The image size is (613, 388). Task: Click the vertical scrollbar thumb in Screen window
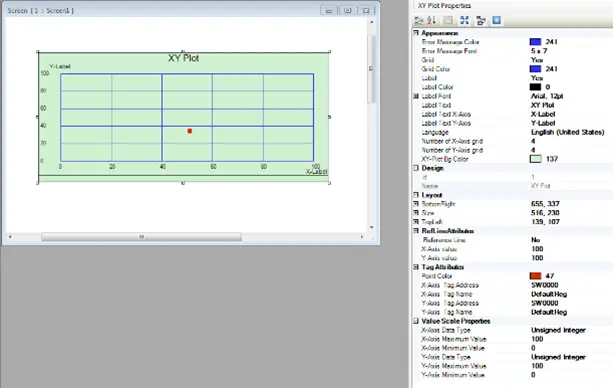click(371, 69)
